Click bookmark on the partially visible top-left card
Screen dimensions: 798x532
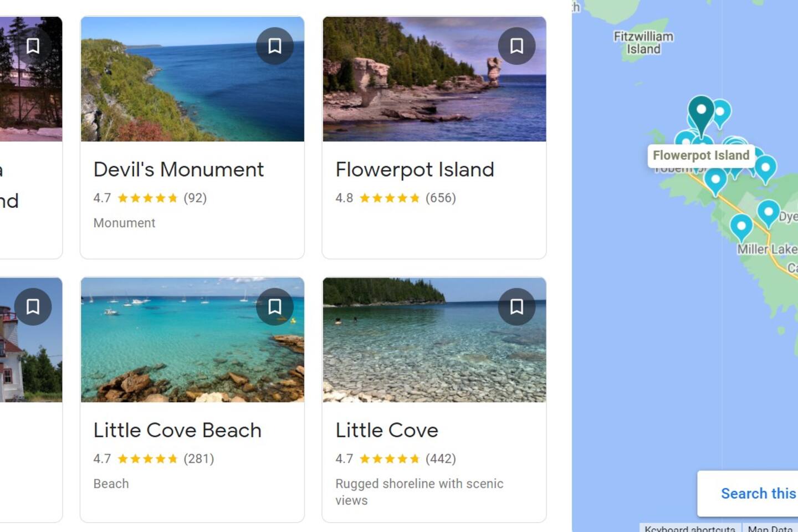click(x=33, y=46)
